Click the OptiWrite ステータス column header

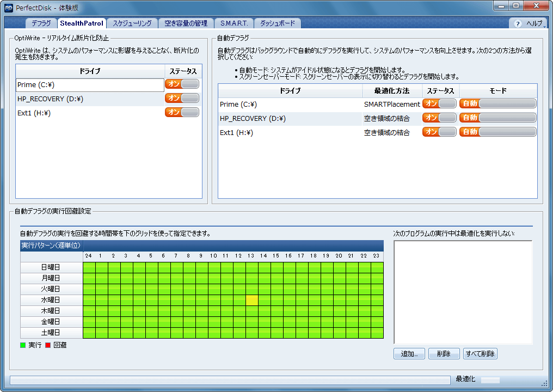[x=183, y=71]
